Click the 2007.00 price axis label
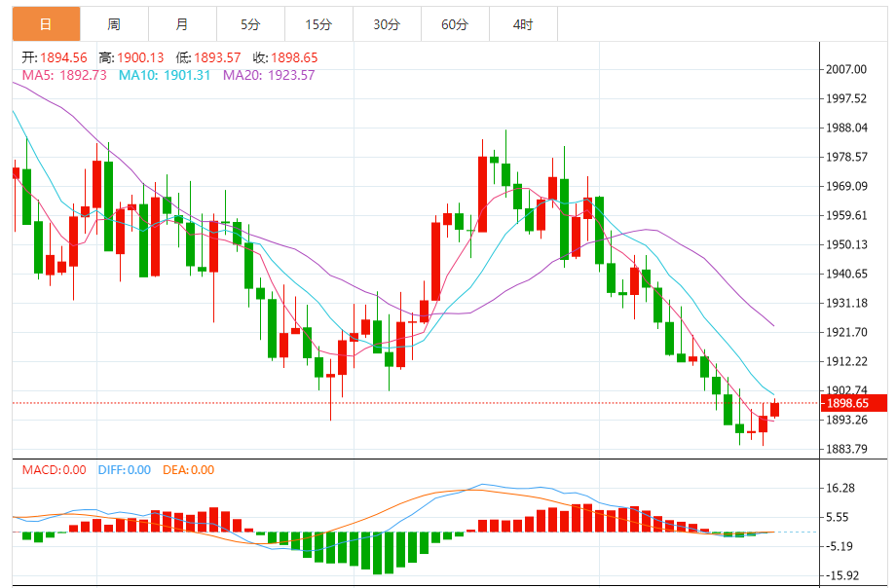This screenshot has width=896, height=588. [x=846, y=69]
